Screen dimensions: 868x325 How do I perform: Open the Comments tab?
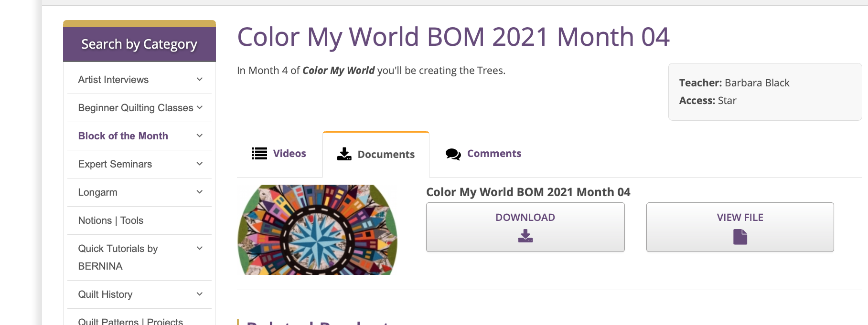click(x=493, y=154)
